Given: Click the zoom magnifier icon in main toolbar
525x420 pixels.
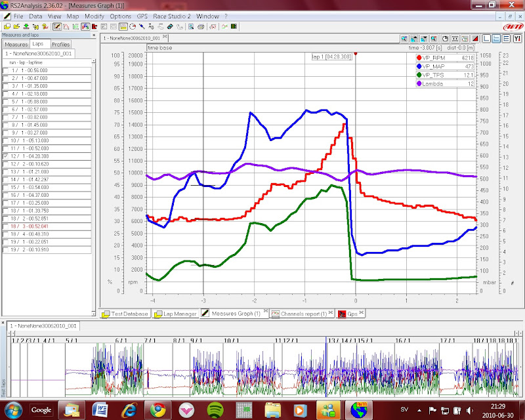Looking at the screenshot, I should tap(191, 26).
